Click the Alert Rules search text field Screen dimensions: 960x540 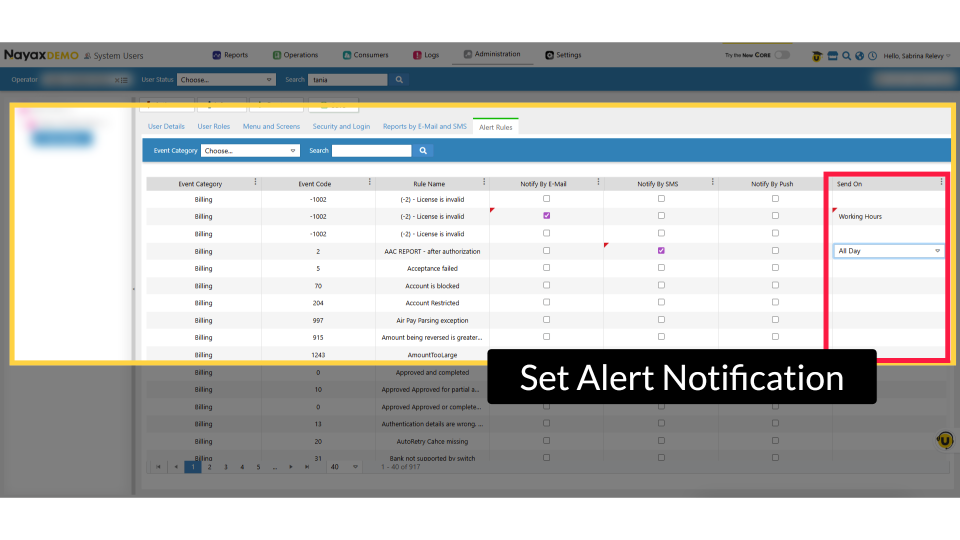click(x=371, y=151)
